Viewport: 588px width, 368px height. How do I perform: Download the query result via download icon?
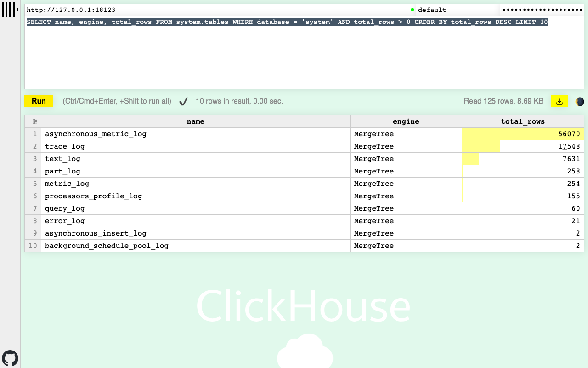coord(560,102)
